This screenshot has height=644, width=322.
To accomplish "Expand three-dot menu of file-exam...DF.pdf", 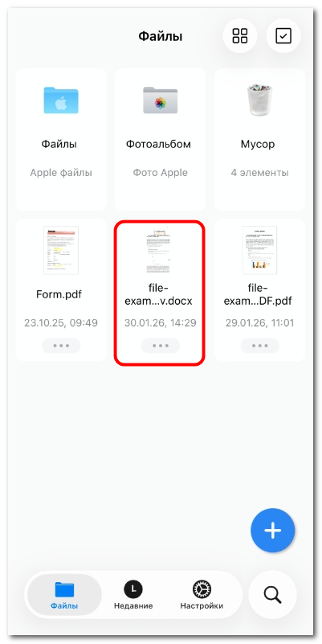I will click(x=259, y=346).
